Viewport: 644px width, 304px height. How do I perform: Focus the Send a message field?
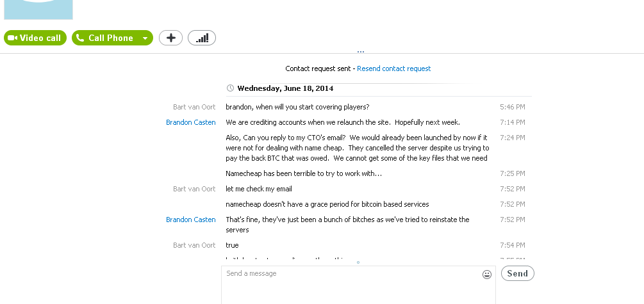pyautogui.click(x=358, y=285)
